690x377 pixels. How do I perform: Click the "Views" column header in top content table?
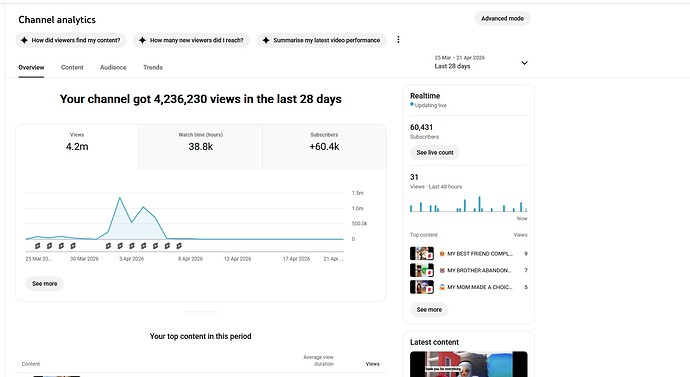pos(372,364)
